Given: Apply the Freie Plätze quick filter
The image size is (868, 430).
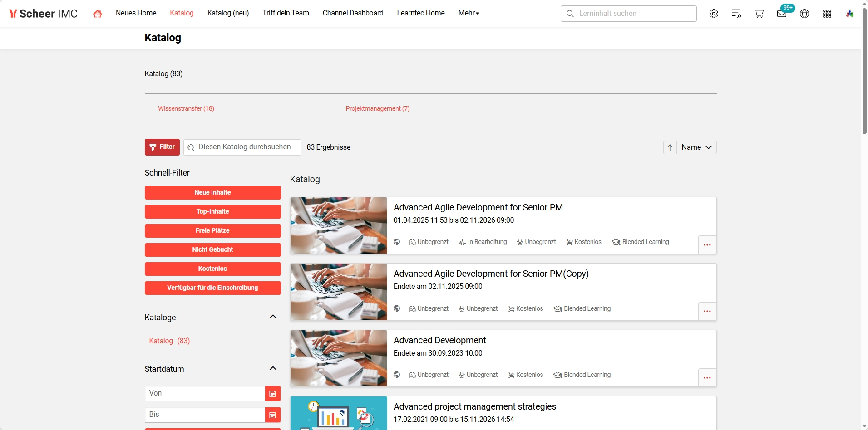Looking at the screenshot, I should [x=213, y=231].
